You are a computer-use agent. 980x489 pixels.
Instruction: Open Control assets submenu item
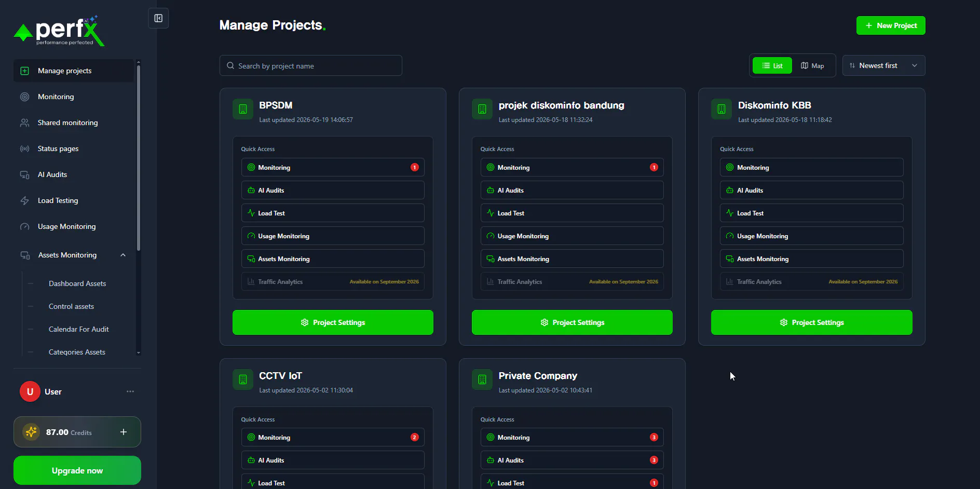(71, 306)
